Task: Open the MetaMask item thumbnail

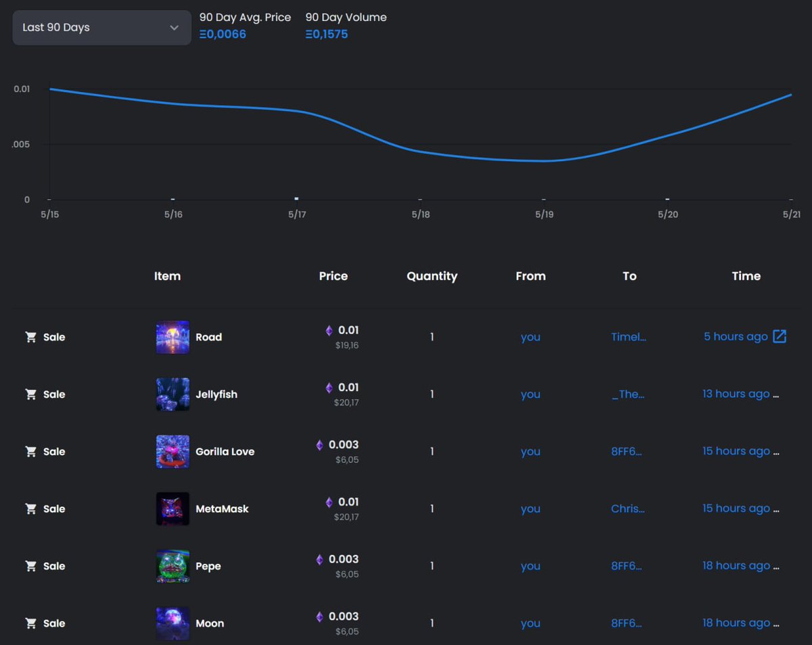Action: pyautogui.click(x=173, y=509)
